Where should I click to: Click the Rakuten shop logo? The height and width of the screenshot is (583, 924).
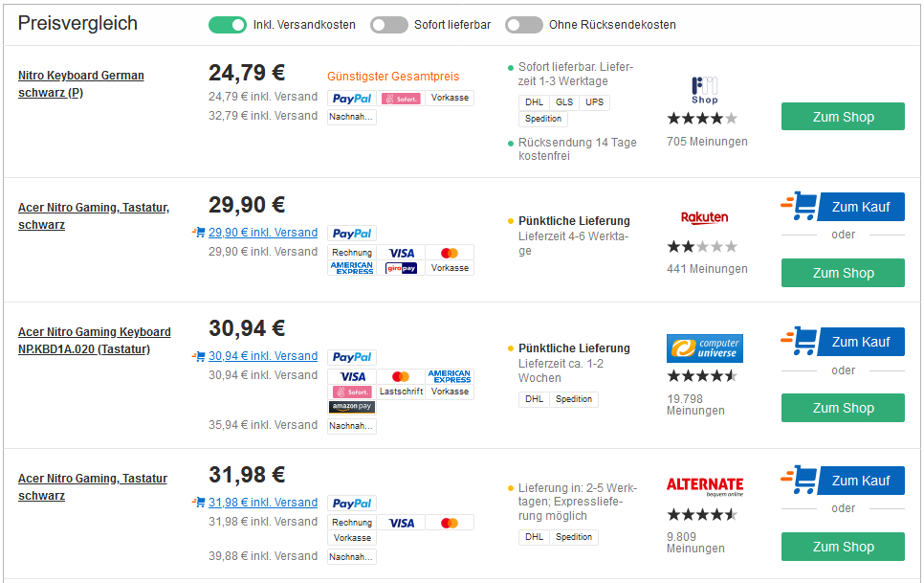(704, 217)
